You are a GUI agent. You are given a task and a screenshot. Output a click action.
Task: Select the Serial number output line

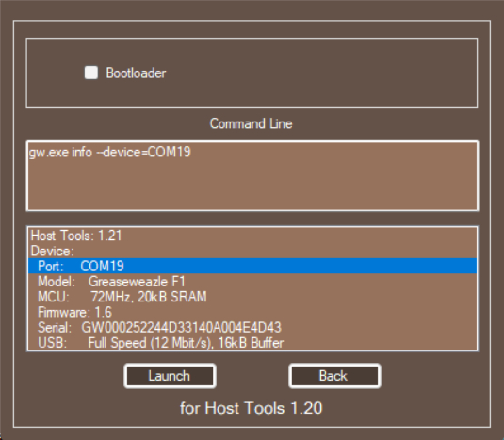point(252,328)
